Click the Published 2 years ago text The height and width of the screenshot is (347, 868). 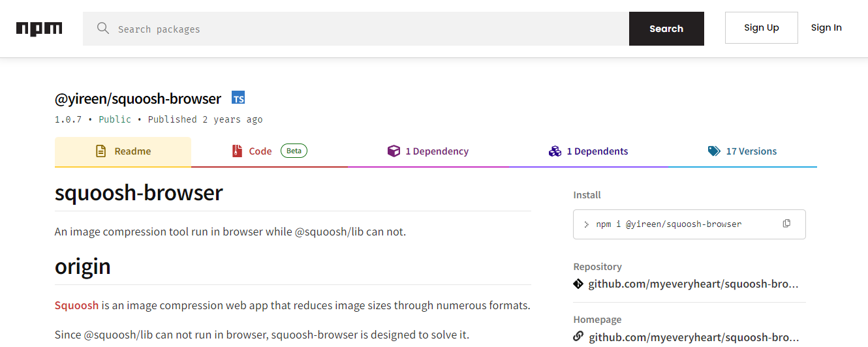(x=206, y=119)
